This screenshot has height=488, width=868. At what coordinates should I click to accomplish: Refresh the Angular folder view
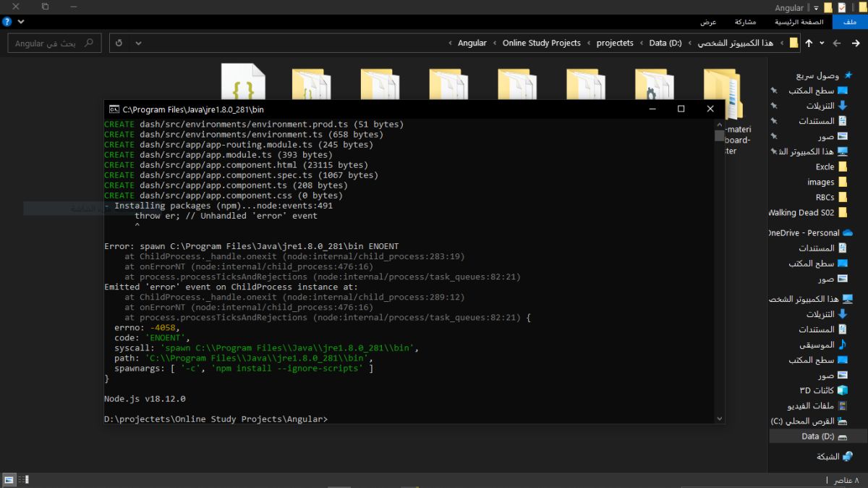coord(119,43)
